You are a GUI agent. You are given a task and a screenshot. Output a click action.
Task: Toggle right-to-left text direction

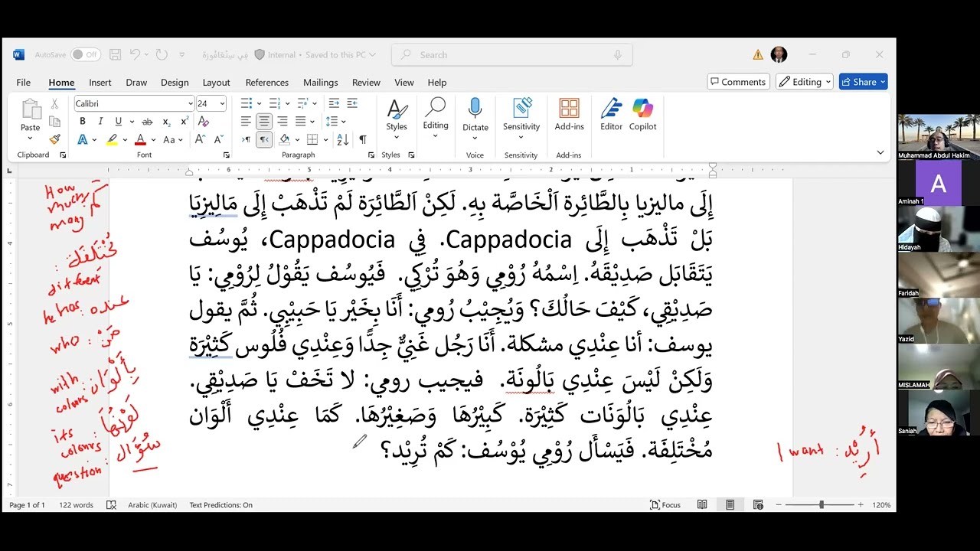(264, 139)
